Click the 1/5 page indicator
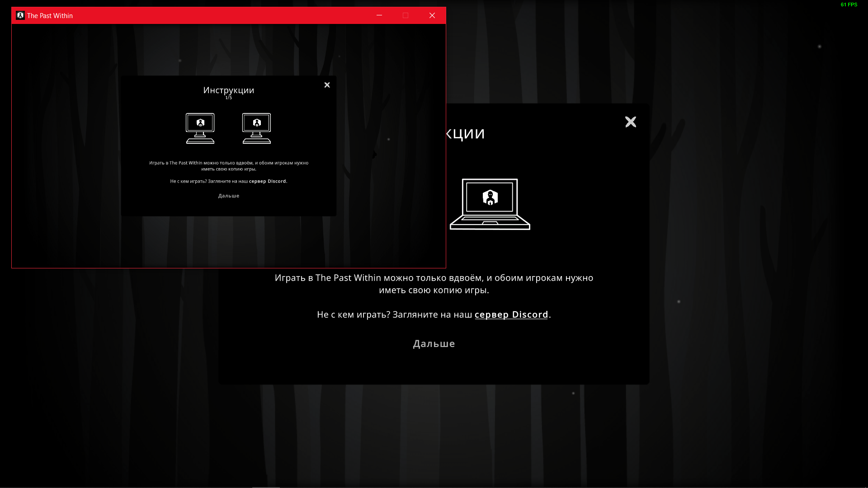Viewport: 868px width, 488px height. (229, 98)
